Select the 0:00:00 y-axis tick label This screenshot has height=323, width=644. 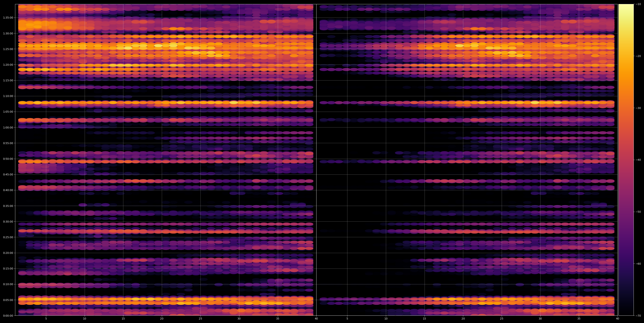point(8,315)
